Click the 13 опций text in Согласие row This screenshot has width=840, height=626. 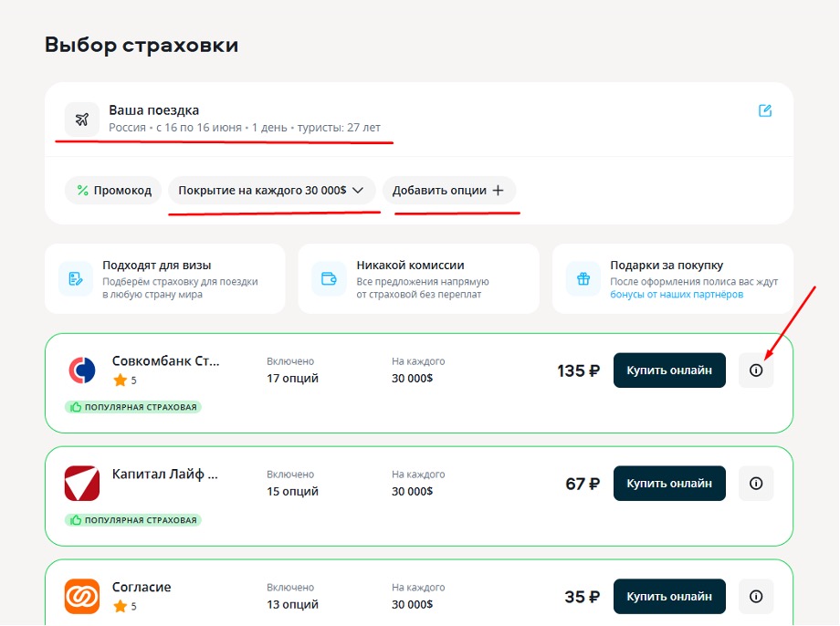[292, 604]
